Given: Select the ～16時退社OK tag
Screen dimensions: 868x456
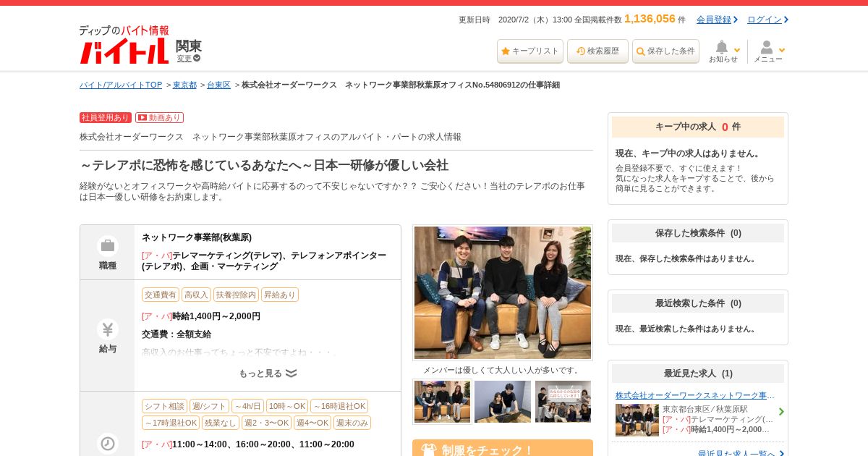Looking at the screenshot, I should coord(339,406).
